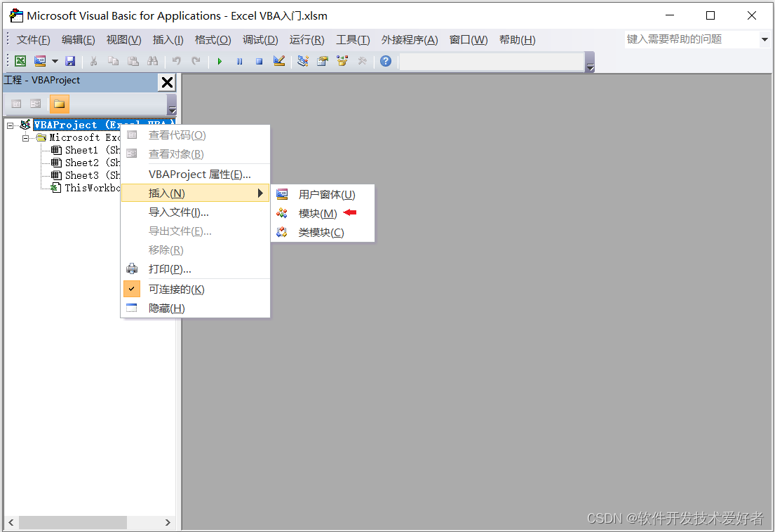Click the Cut scissors icon
Screen dimensions: 775x532
pyautogui.click(x=93, y=61)
